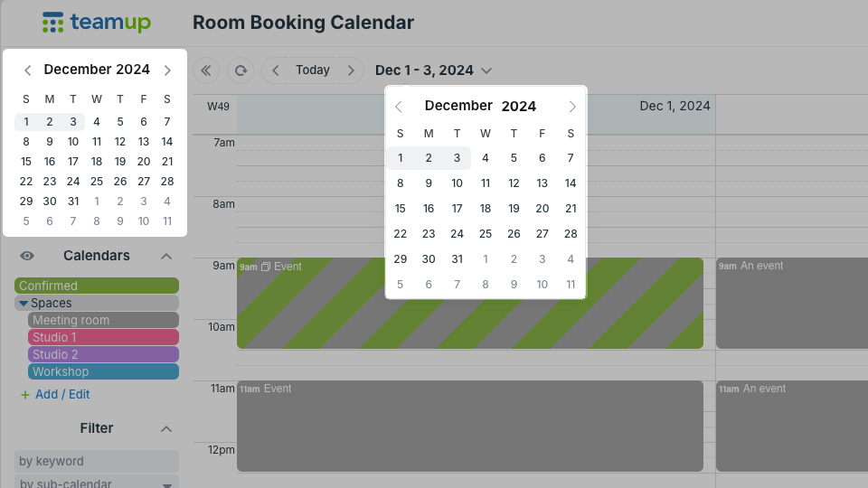
Task: Toggle the Confirmed calendar
Action: click(97, 286)
